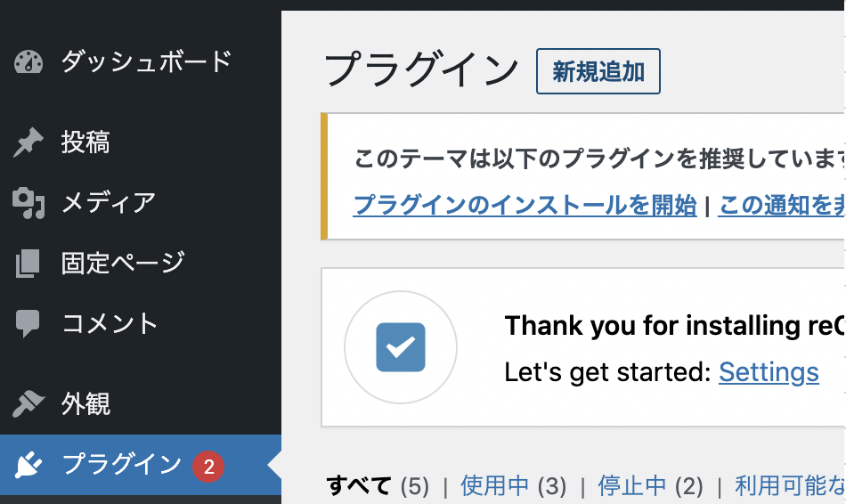Viewport: 846px width, 504px height.
Task: Click the red update badge showing 2
Action: click(x=208, y=466)
